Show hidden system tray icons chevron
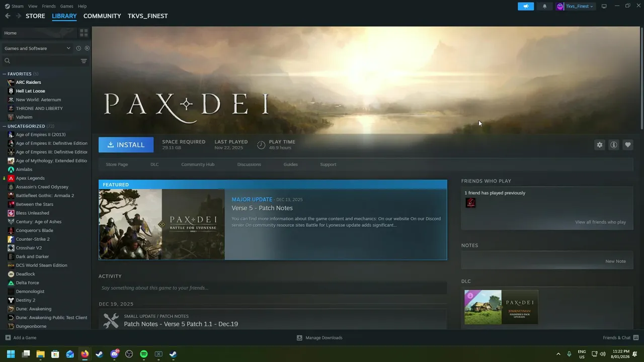The height and width of the screenshot is (362, 644). (x=558, y=354)
